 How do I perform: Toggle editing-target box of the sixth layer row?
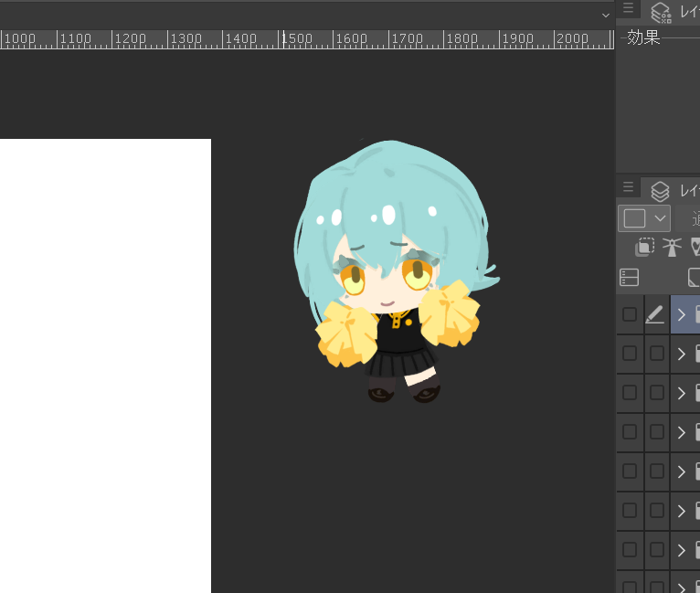(x=657, y=511)
